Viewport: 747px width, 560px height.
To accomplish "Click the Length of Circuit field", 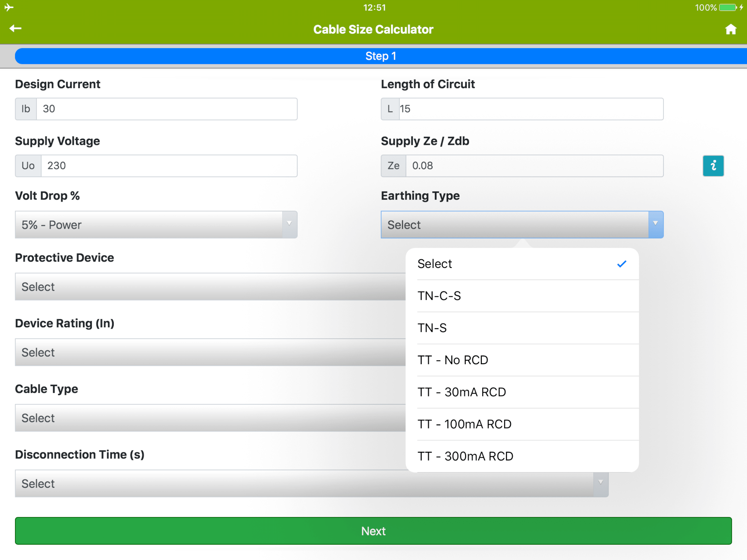I will coord(531,109).
